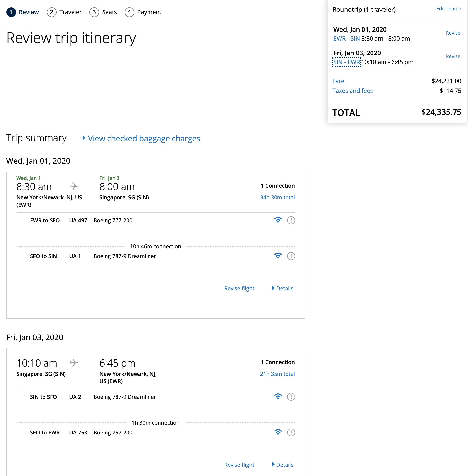The width and height of the screenshot is (468, 476).
Task: Click the info alert icon for UA 1
Action: click(291, 256)
